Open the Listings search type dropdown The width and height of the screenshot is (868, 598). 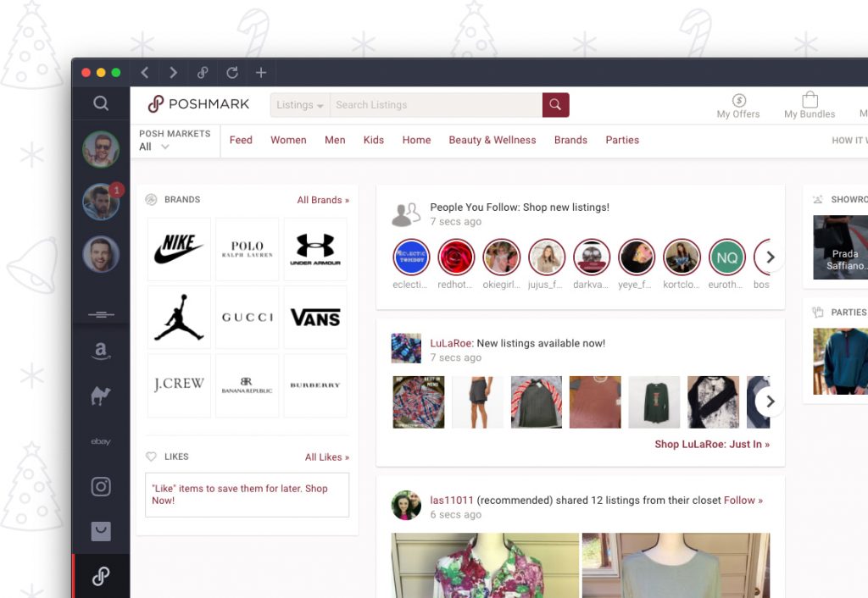click(x=300, y=104)
